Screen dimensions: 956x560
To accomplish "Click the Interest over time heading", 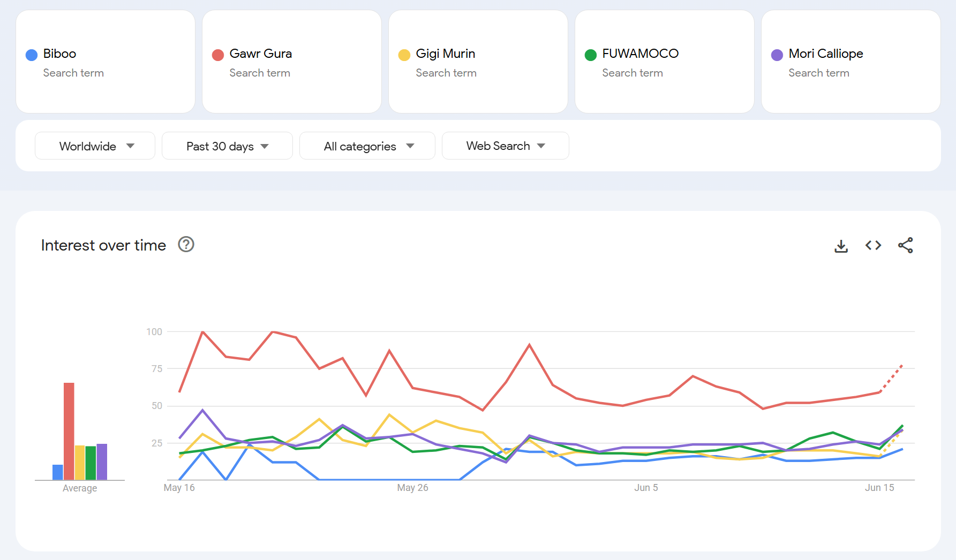I will tap(103, 245).
